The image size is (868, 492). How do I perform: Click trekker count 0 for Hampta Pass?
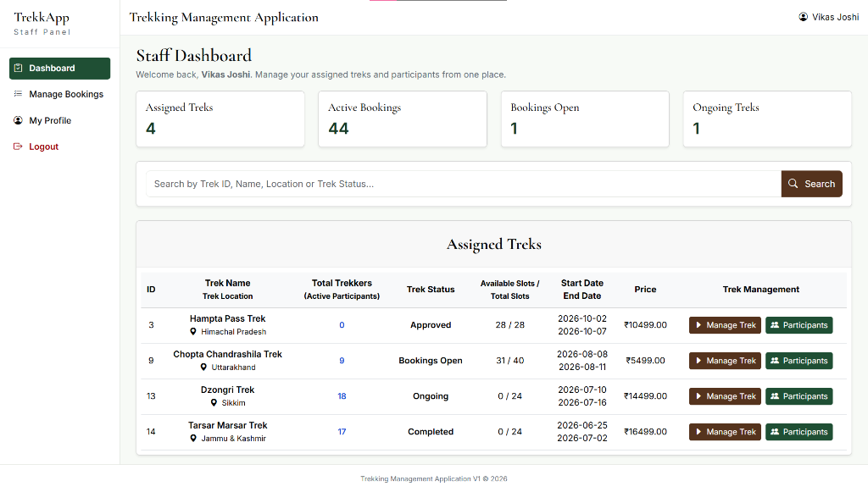pos(342,325)
